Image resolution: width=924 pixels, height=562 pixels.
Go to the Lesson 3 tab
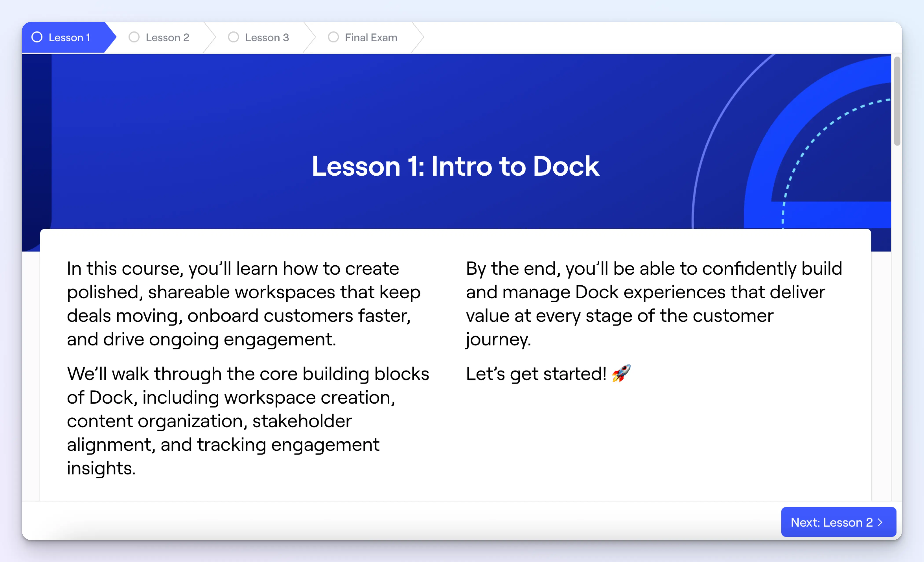coord(267,37)
